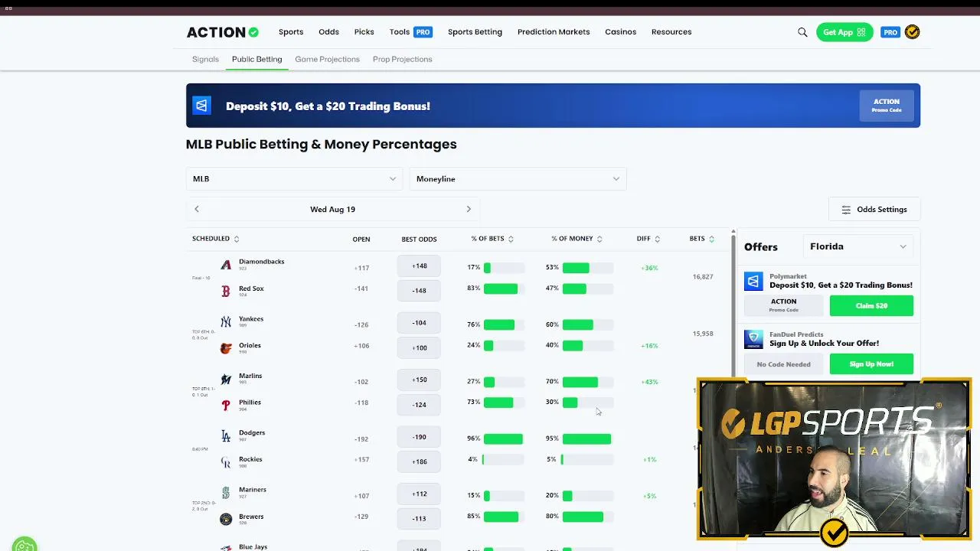Click the Diamondbacks team logo
This screenshot has width=980, height=551.
[226, 265]
